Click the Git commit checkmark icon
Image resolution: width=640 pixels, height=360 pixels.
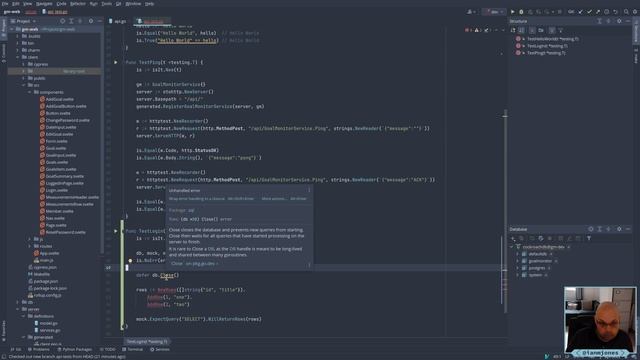589,12
